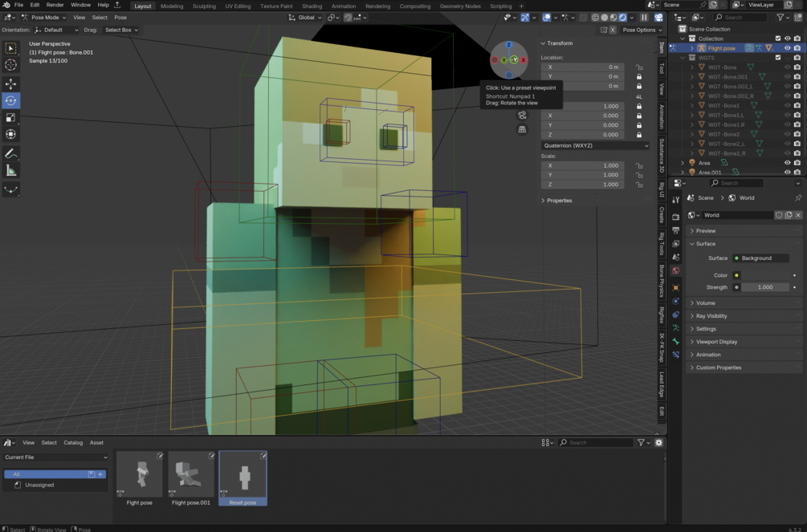Open Catalog menu in asset browser
This screenshot has height=532, width=807.
point(73,443)
